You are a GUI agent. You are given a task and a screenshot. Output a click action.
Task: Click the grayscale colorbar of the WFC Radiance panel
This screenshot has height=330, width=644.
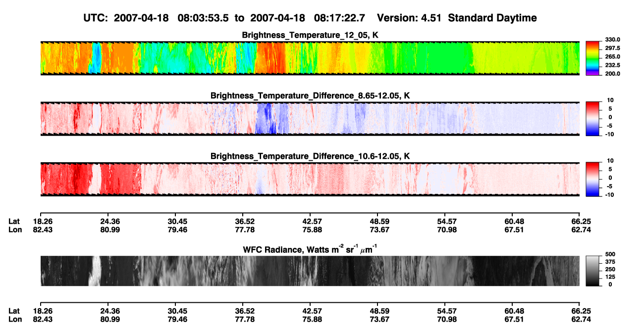click(592, 271)
